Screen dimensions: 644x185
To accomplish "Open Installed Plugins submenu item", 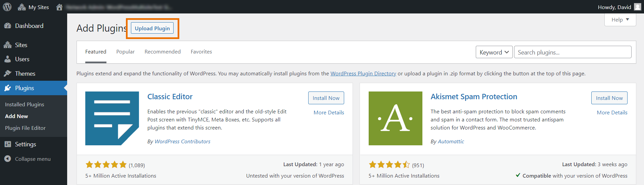I will pos(25,104).
